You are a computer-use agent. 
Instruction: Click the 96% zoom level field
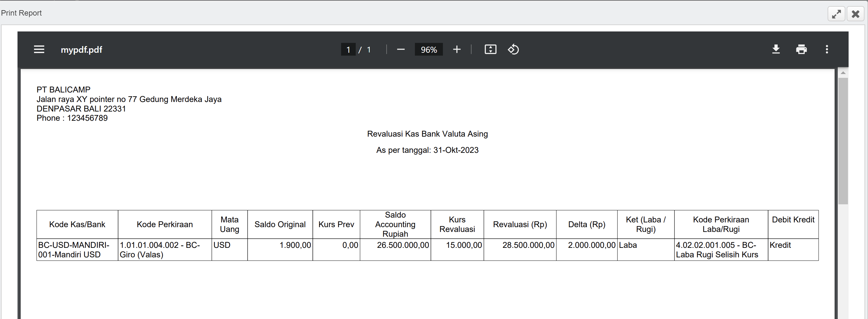429,50
